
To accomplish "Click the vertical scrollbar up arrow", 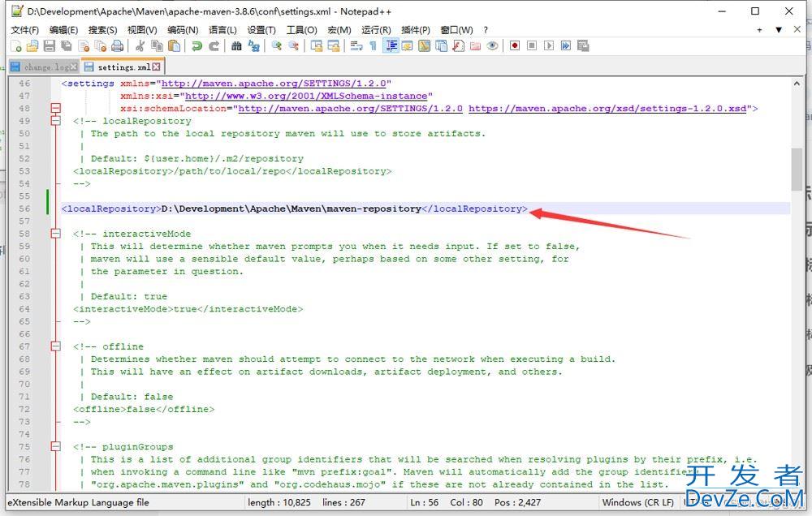I will pos(797,83).
